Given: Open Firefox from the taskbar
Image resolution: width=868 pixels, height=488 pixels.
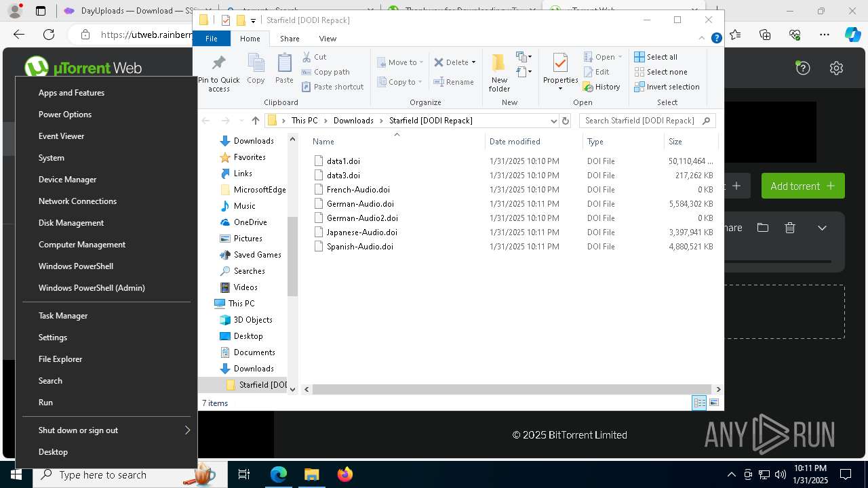Looking at the screenshot, I should pos(345,474).
